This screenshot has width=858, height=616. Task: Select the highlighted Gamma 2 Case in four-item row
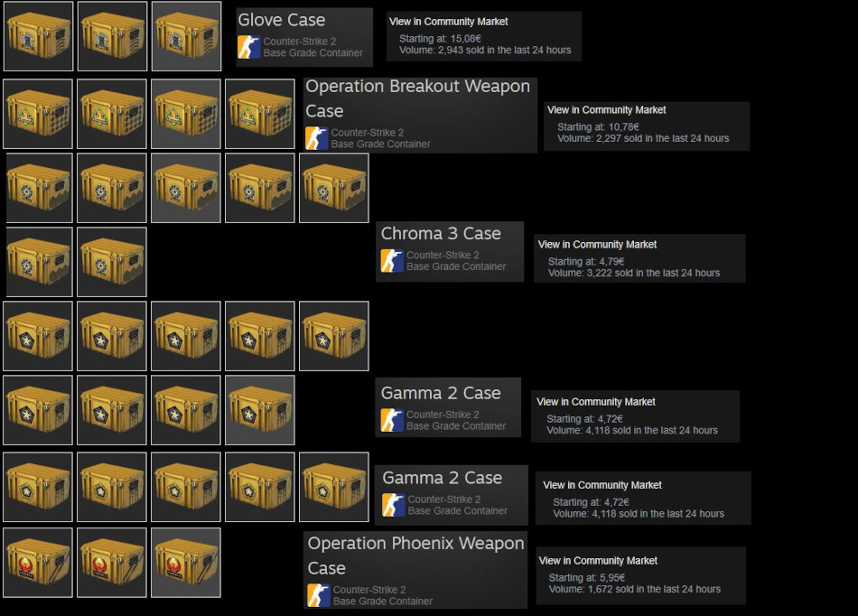(260, 410)
